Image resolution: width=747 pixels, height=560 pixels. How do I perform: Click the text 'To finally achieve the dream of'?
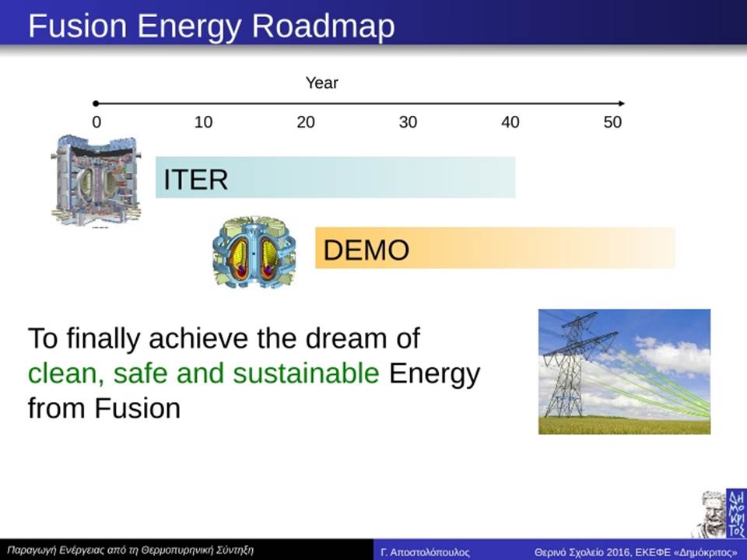[224, 338]
